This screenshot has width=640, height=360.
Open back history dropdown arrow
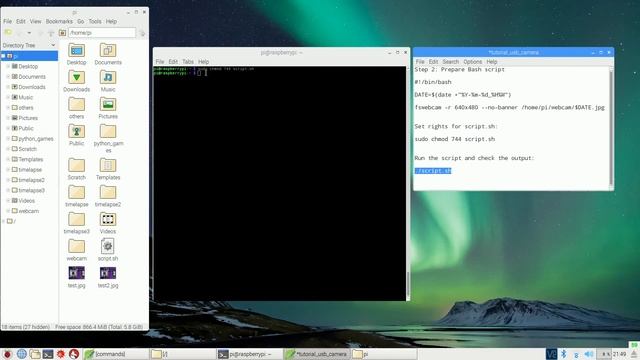pyautogui.click(x=29, y=33)
